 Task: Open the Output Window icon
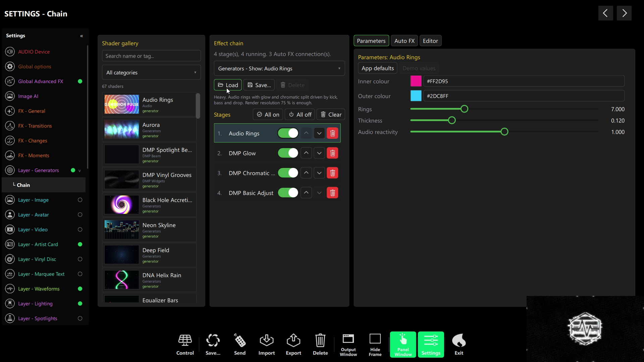[x=348, y=339]
